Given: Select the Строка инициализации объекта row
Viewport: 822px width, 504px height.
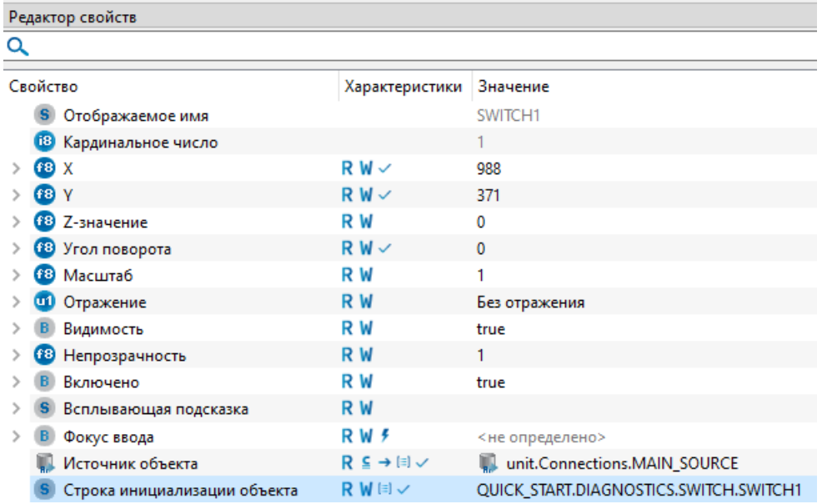Looking at the screenshot, I should click(181, 491).
